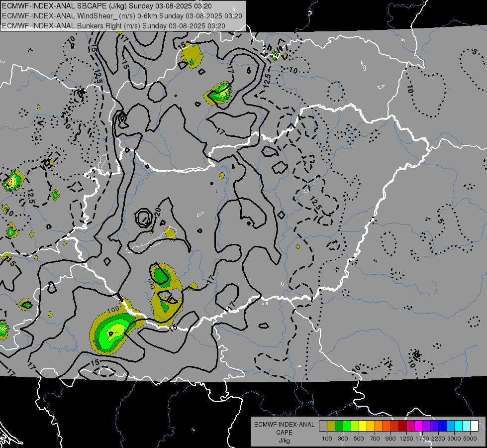Click the Bunkers Right (m/s) title line

pyautogui.click(x=113, y=26)
